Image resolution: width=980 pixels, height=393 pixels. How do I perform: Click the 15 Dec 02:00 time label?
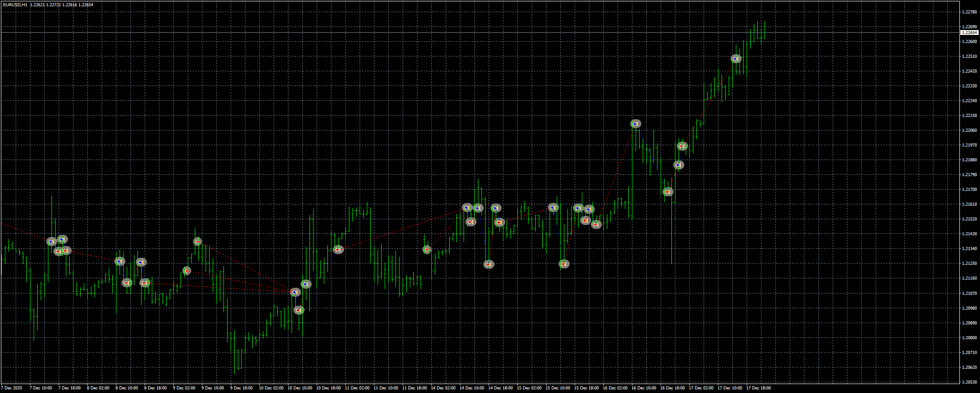(529, 388)
